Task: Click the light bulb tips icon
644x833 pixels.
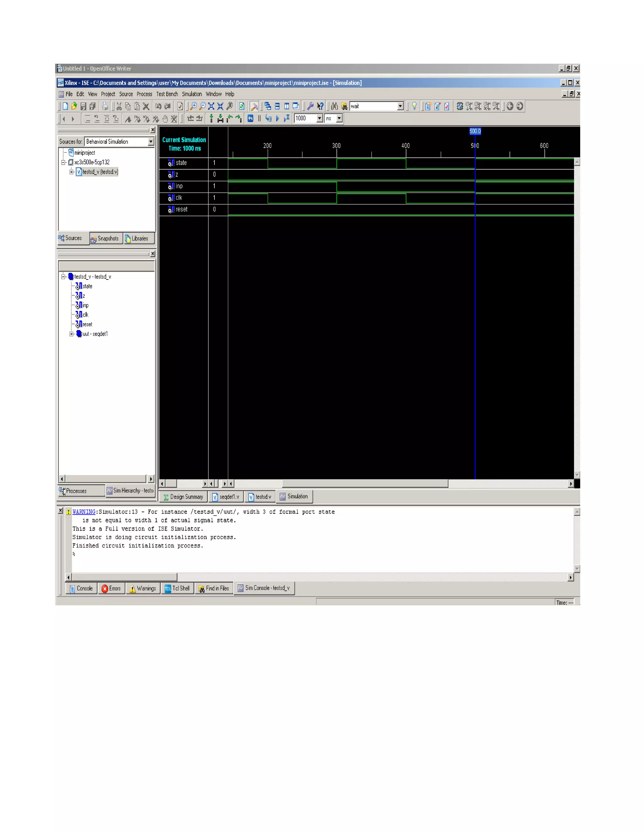Action: (x=414, y=106)
